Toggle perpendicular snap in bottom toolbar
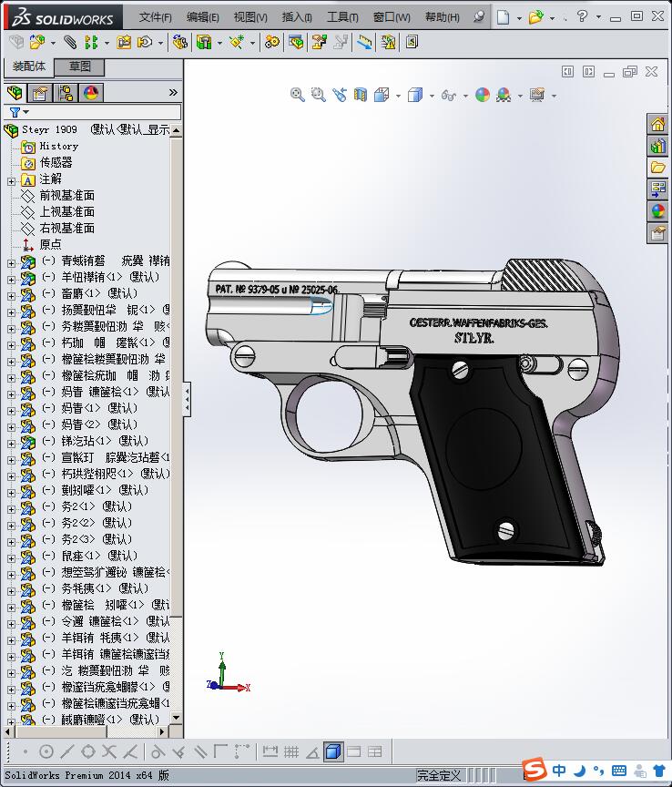Viewport: 672px width, 787px height. 178,751
